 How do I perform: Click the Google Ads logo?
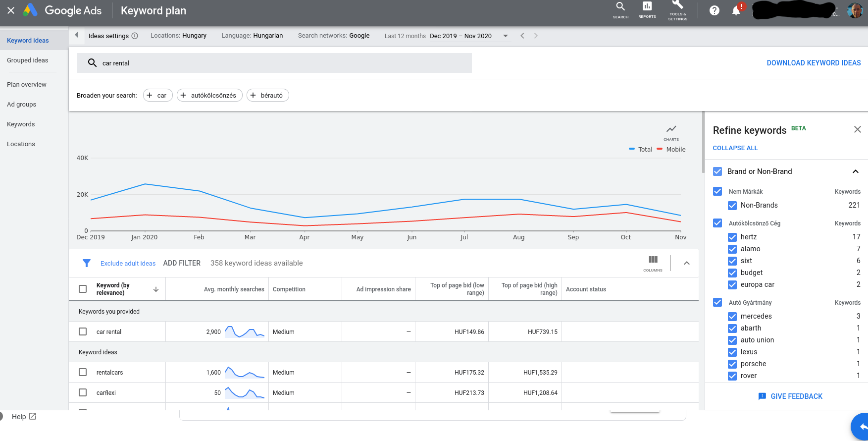click(62, 10)
